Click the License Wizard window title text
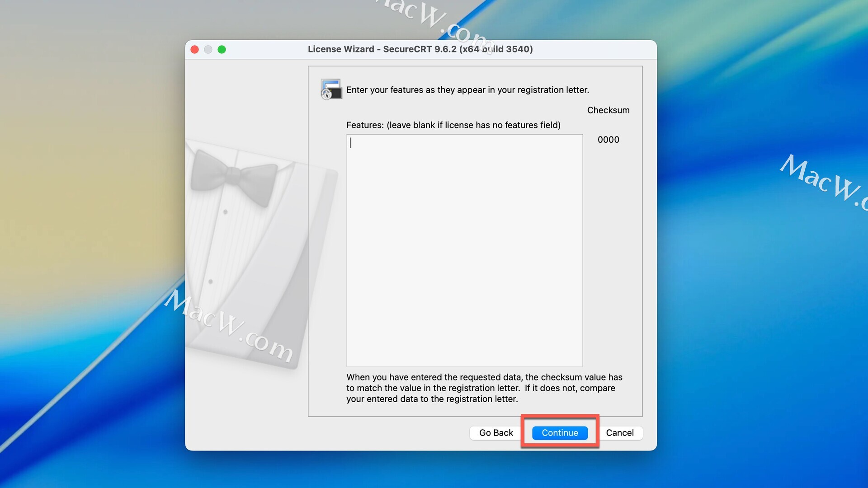The width and height of the screenshot is (868, 488). click(420, 49)
